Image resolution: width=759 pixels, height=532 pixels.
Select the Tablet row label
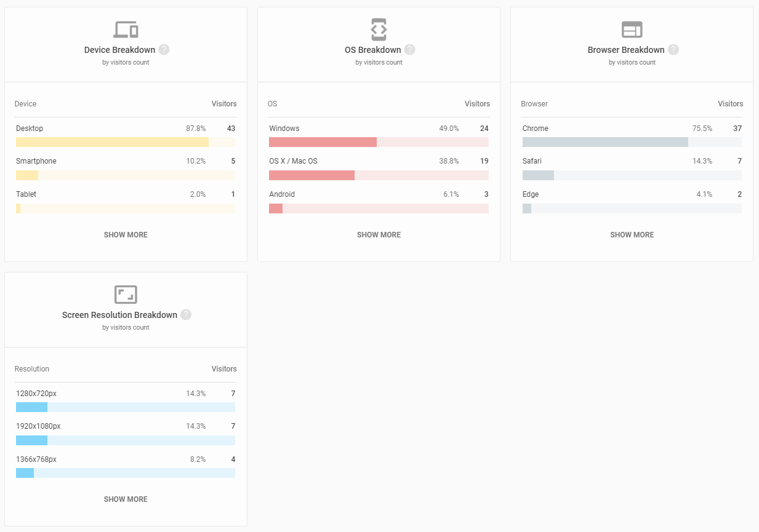tap(26, 194)
